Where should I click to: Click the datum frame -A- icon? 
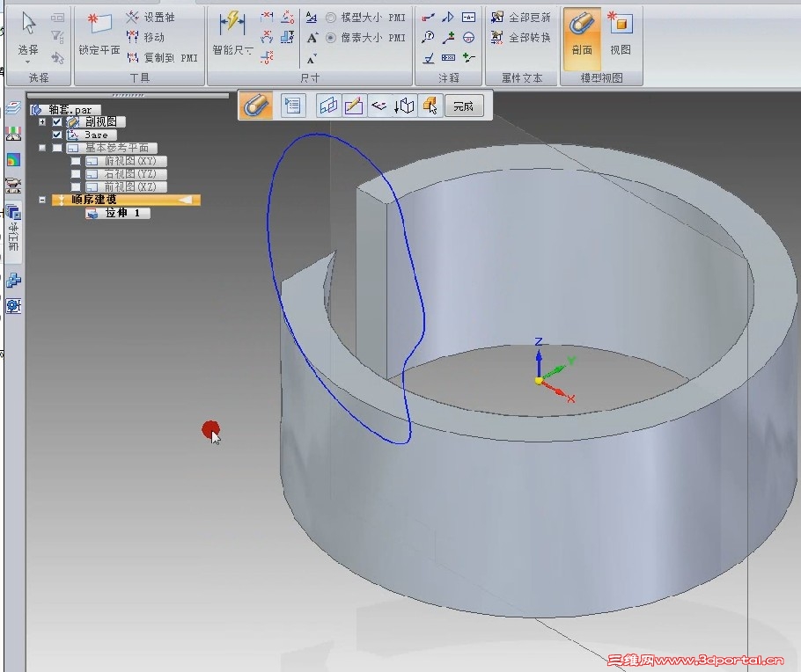click(x=468, y=17)
